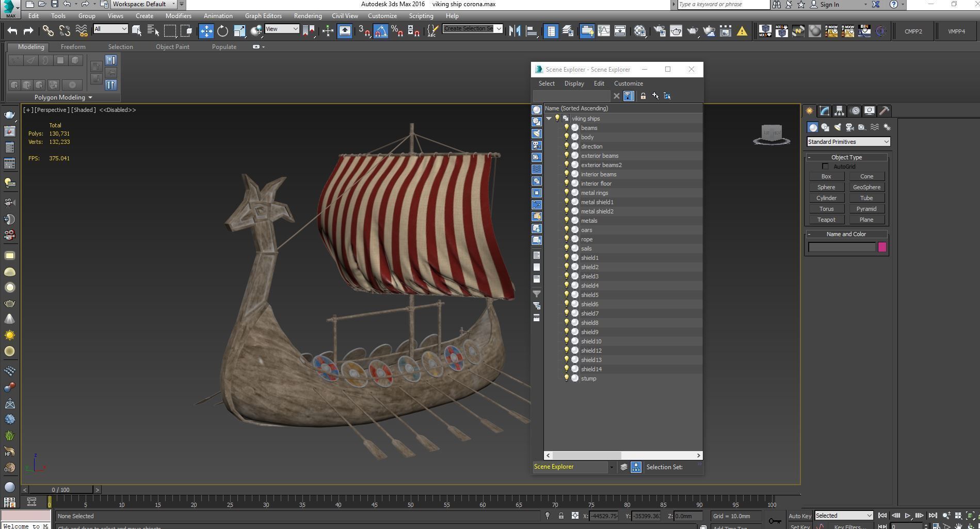Viewport: 980px width, 529px height.
Task: Hide the body object using its bulb
Action: 566,137
